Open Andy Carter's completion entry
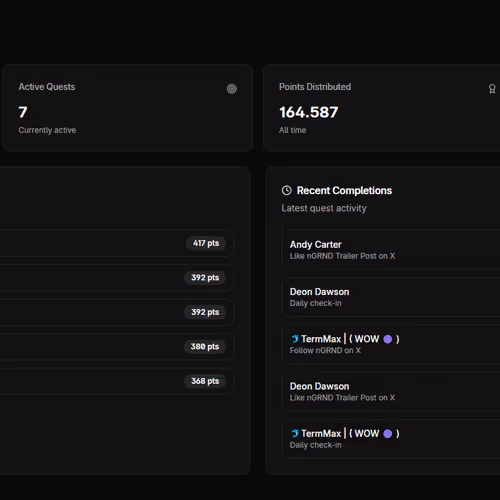Image resolution: width=500 pixels, height=500 pixels. 391,250
